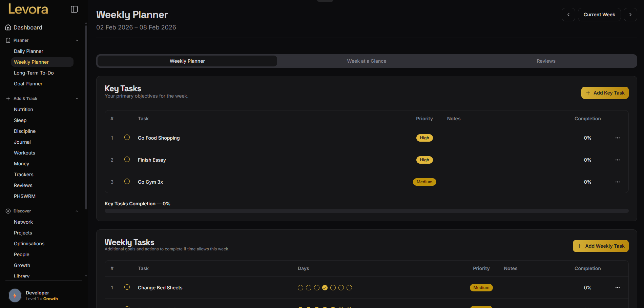The width and height of the screenshot is (644, 308).
Task: Click the Levora logo
Action: [28, 9]
